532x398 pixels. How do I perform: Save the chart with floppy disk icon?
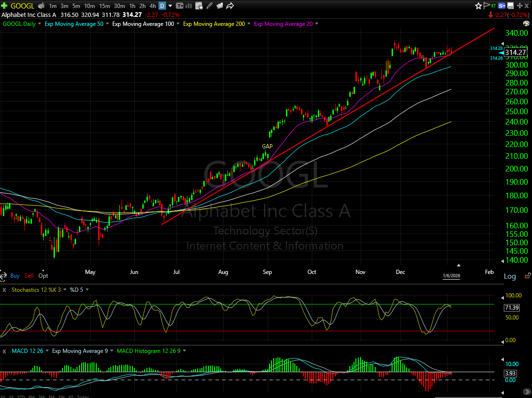510,6
